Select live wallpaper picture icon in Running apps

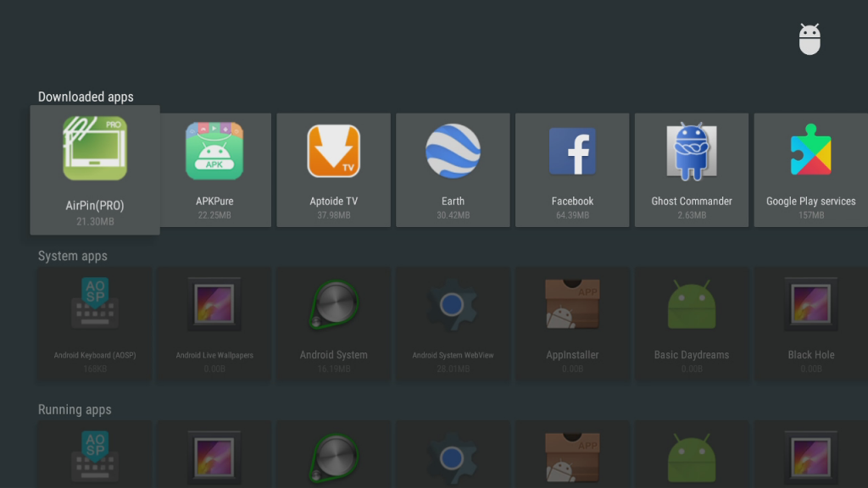[x=214, y=457]
